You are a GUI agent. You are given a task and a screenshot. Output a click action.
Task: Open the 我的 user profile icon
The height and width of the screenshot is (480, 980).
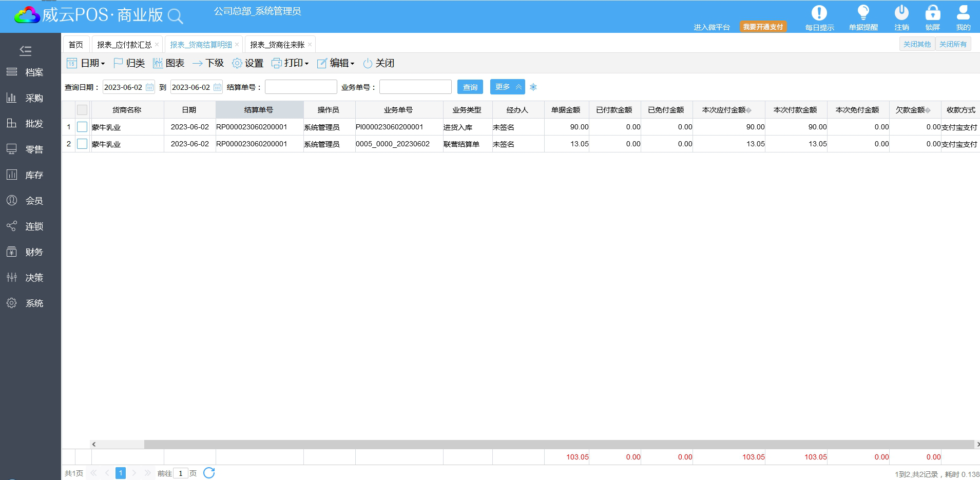tap(963, 12)
